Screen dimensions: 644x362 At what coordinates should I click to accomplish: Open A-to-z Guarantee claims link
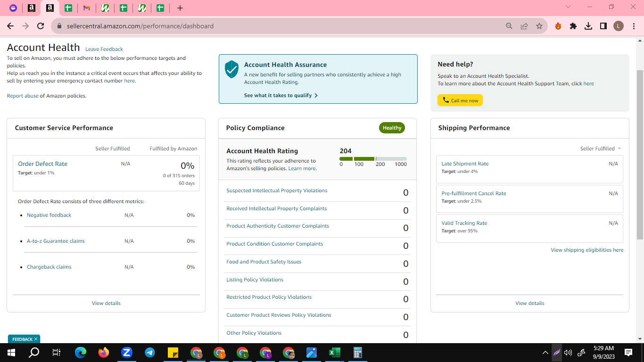pos(56,241)
